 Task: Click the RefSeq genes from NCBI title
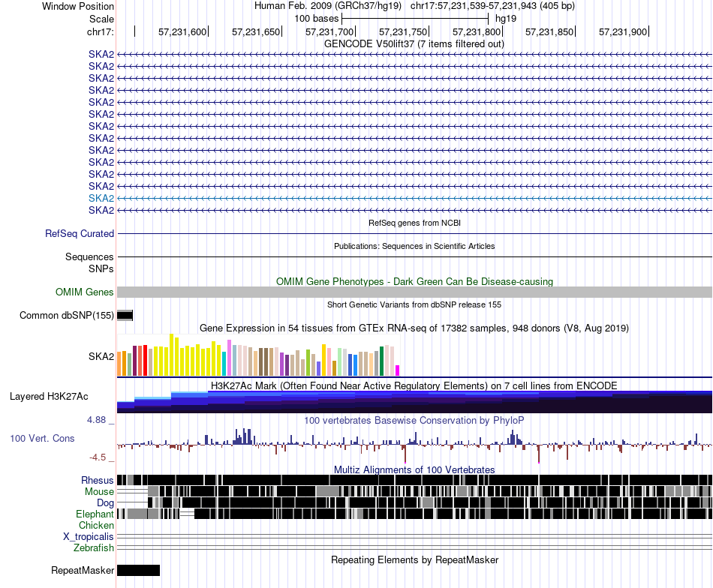tap(414, 223)
